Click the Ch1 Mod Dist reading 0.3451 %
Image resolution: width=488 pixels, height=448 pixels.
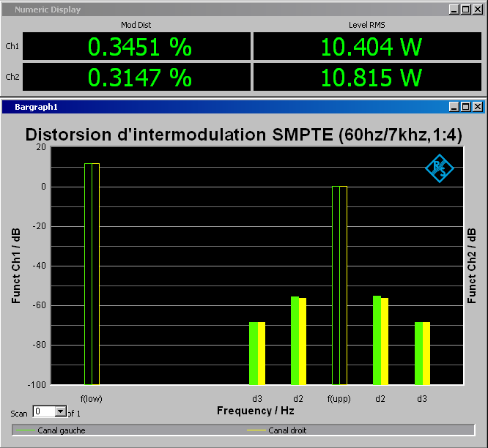pos(139,47)
